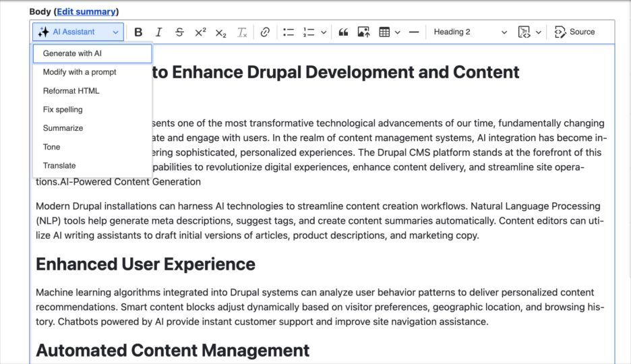Open the Heading 2 style dropdown
This screenshot has width=631, height=364.
click(470, 32)
